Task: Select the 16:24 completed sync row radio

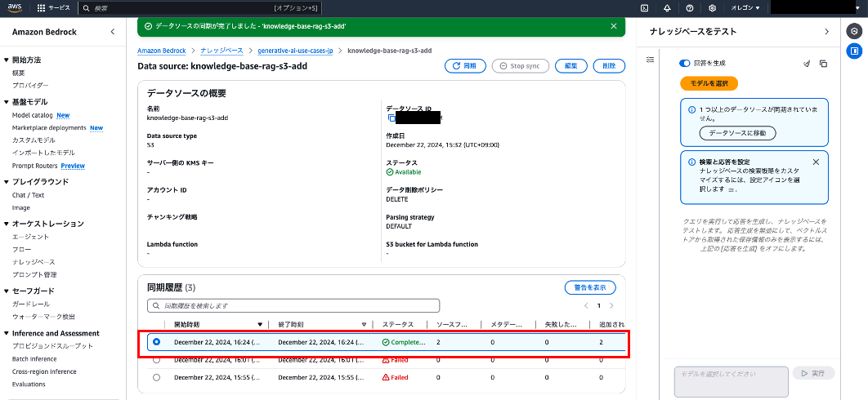Action: tap(156, 342)
